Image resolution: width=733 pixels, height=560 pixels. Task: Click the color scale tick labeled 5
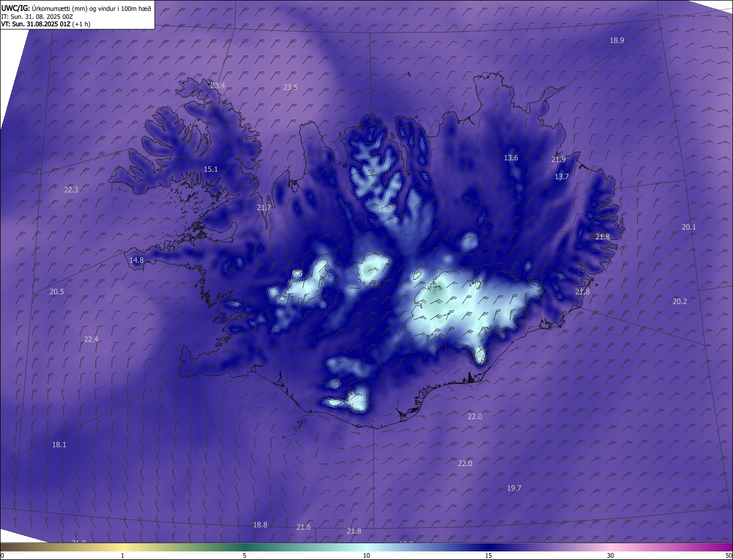click(245, 555)
